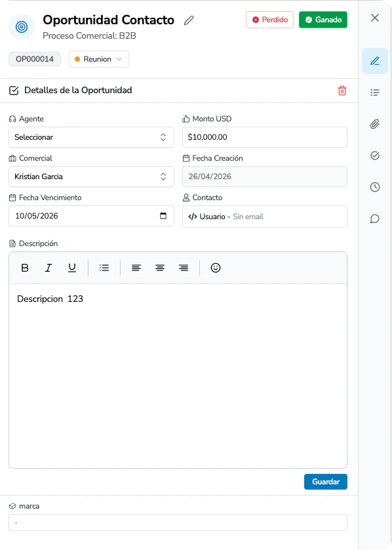This screenshot has width=392, height=550.
Task: Align description text left
Action: coord(136,268)
